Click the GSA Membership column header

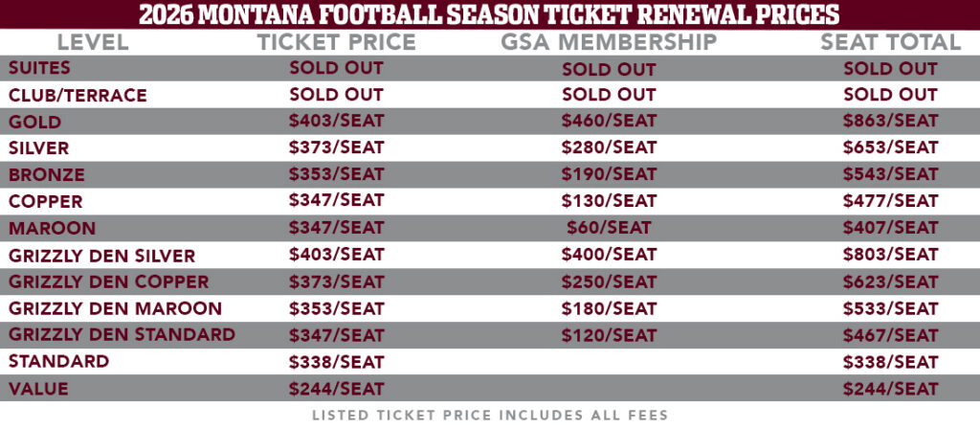(x=609, y=42)
